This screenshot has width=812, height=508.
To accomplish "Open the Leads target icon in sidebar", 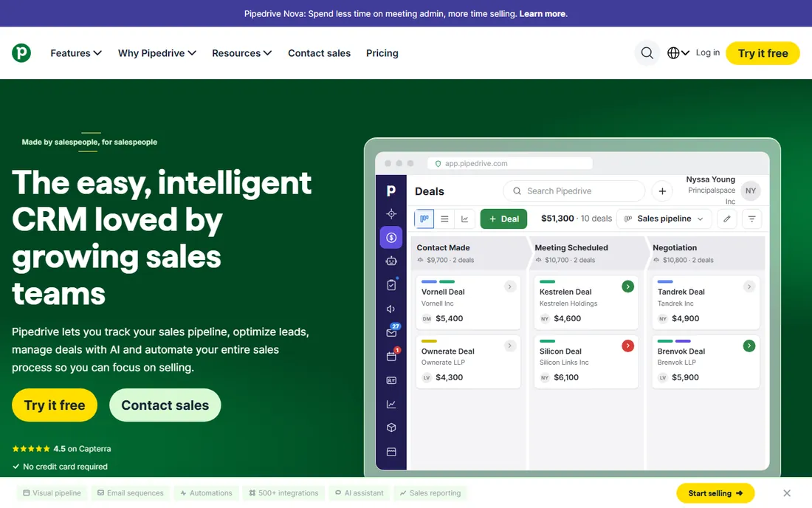I will [391, 214].
